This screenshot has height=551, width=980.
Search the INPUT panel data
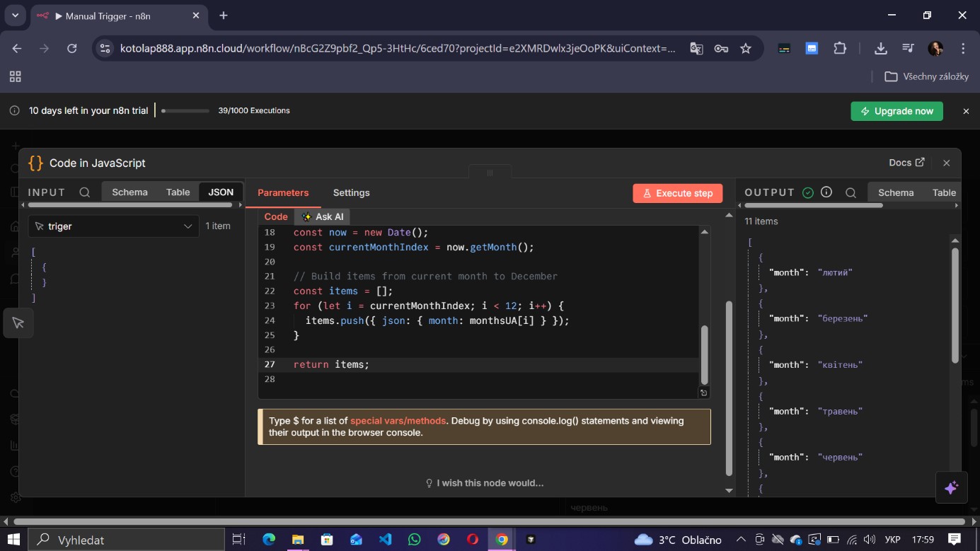pos(85,192)
